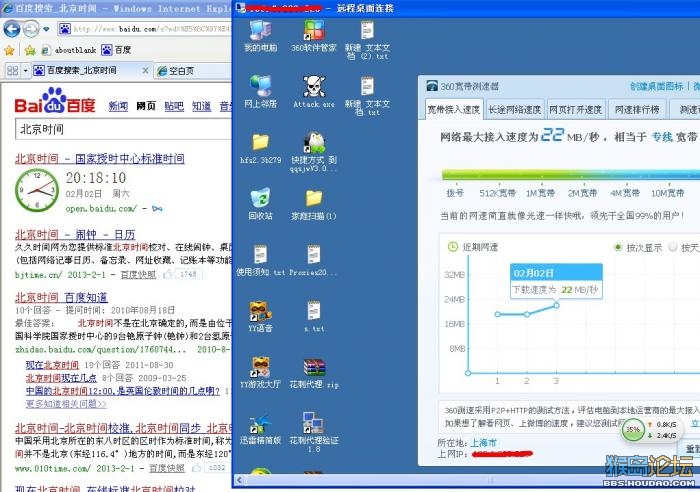Open the 北京时间 - 闹钟 - 日历 result

click(75, 234)
